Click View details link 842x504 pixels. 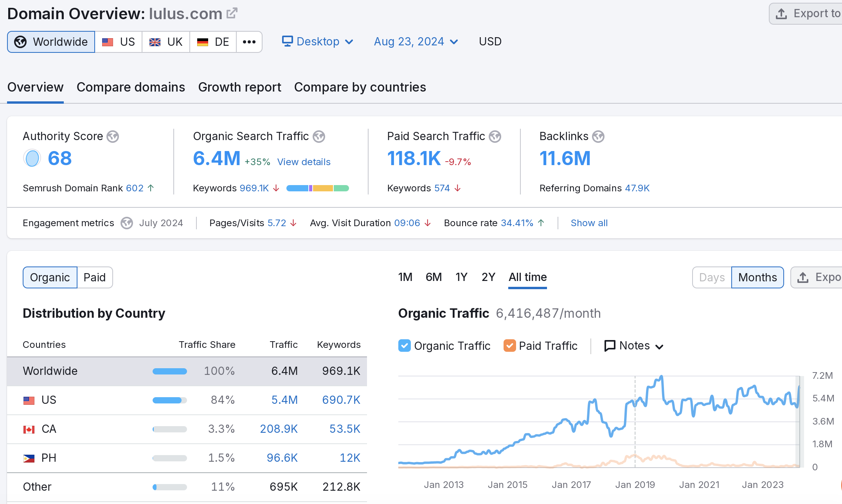[x=304, y=162]
